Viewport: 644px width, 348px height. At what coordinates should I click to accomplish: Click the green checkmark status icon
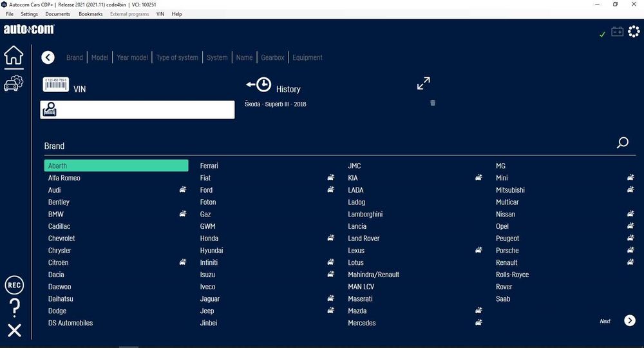(x=602, y=35)
